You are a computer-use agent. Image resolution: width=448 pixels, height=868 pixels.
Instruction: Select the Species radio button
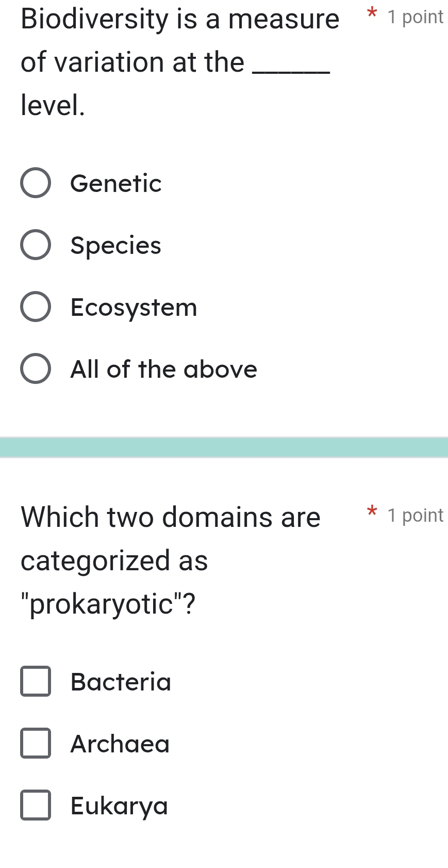(36, 245)
